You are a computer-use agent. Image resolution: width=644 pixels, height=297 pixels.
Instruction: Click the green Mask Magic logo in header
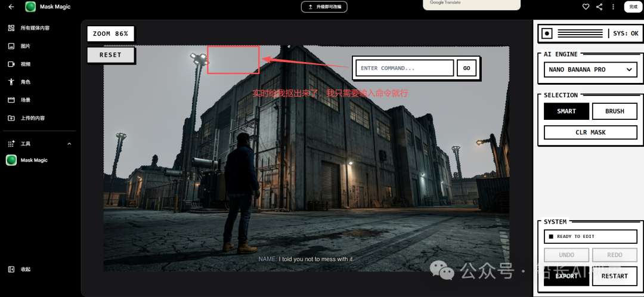point(30,7)
